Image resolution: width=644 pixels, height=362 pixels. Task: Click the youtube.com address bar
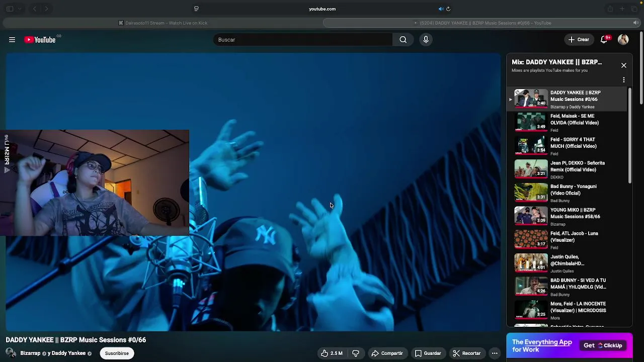322,9
